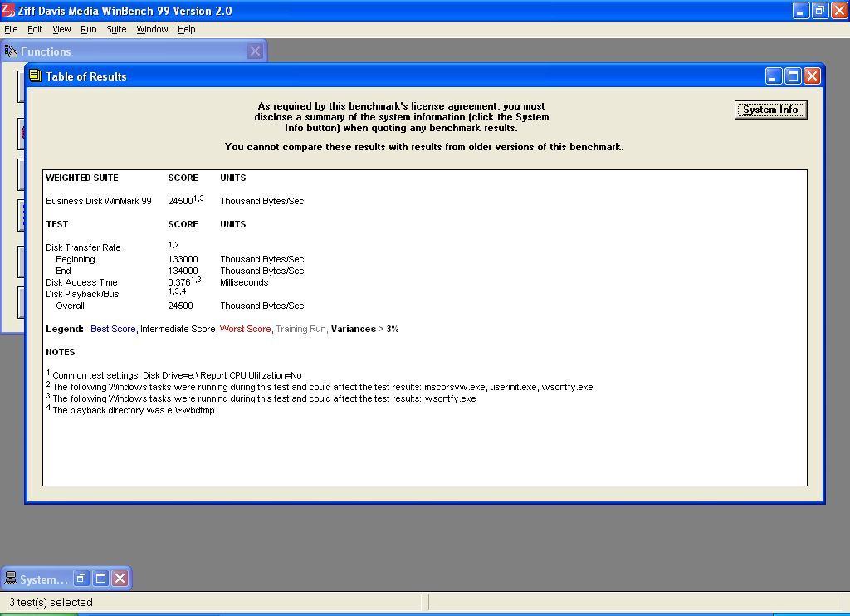Image resolution: width=850 pixels, height=616 pixels.
Task: Close the Table of Results window
Action: pos(812,76)
